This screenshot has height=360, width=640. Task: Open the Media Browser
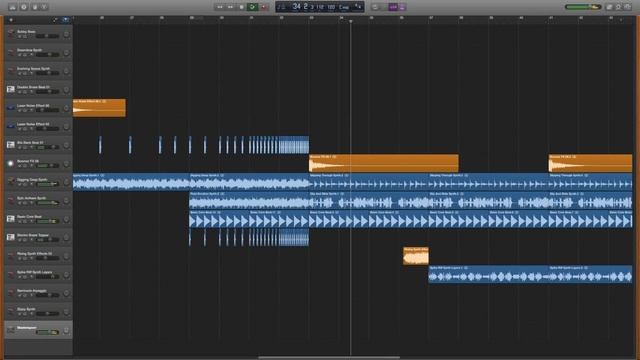628,7
